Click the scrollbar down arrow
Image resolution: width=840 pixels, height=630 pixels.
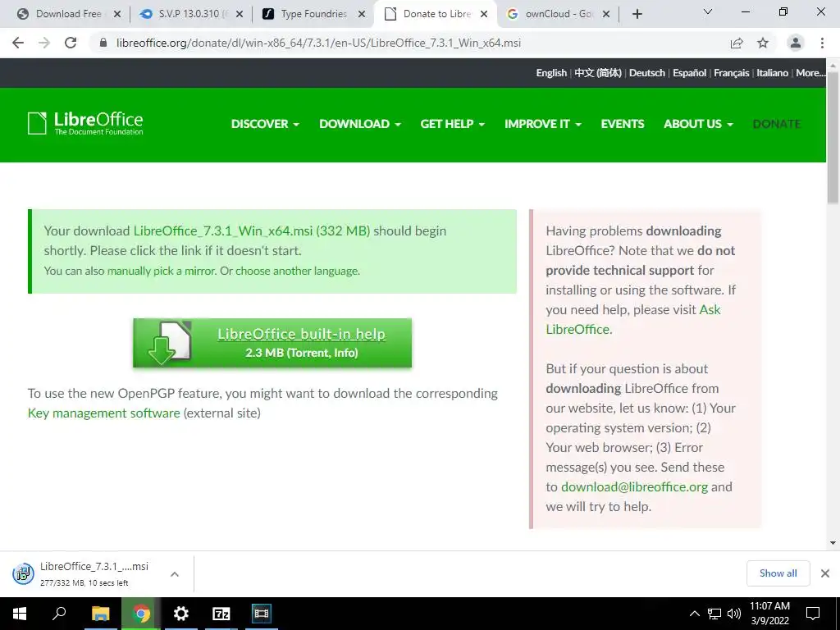coord(833,543)
